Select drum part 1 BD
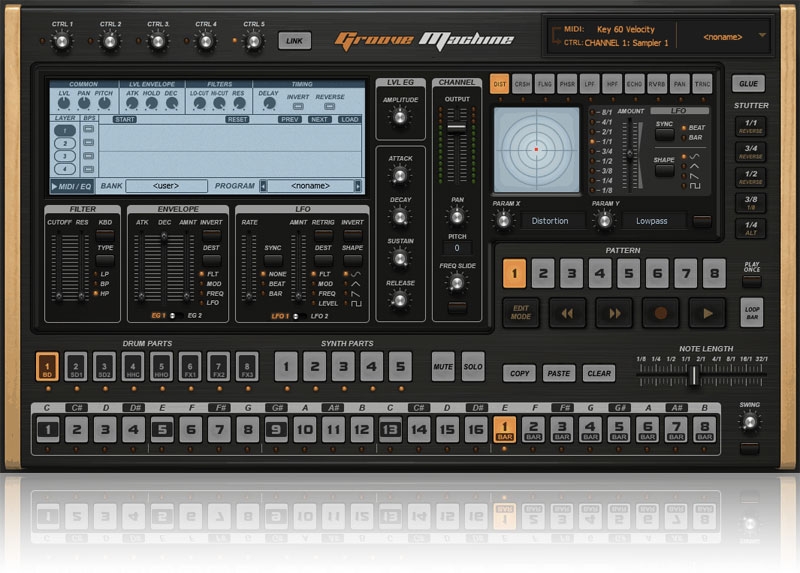This screenshot has height=573, width=800. coord(47,366)
